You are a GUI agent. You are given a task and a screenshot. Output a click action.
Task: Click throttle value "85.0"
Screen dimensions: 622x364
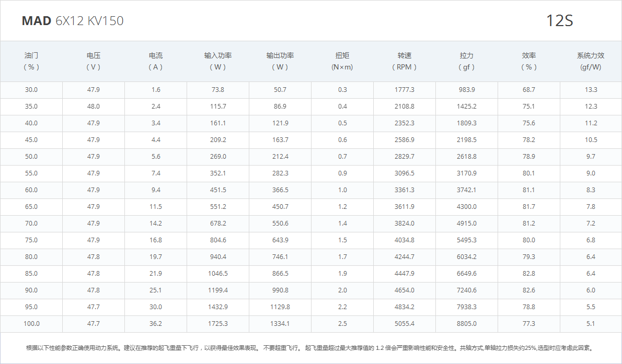[31, 273]
